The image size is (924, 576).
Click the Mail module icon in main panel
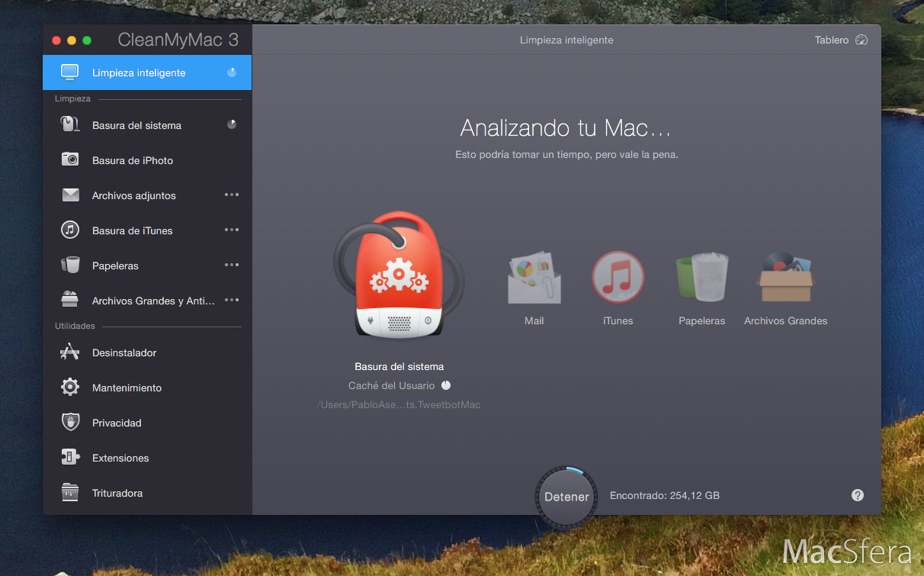click(x=534, y=279)
